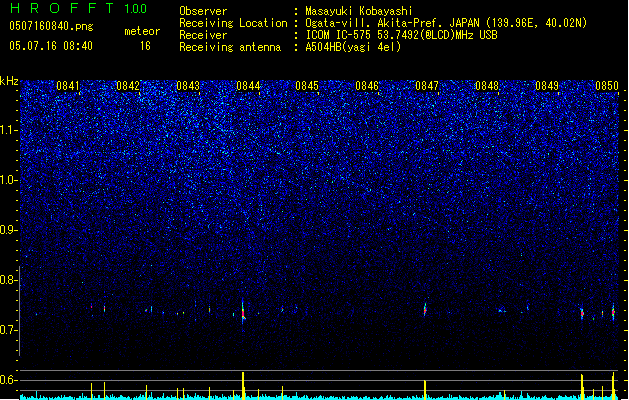Click the 0843 time marker
Viewport: 629px width, 400px height.
coord(188,86)
